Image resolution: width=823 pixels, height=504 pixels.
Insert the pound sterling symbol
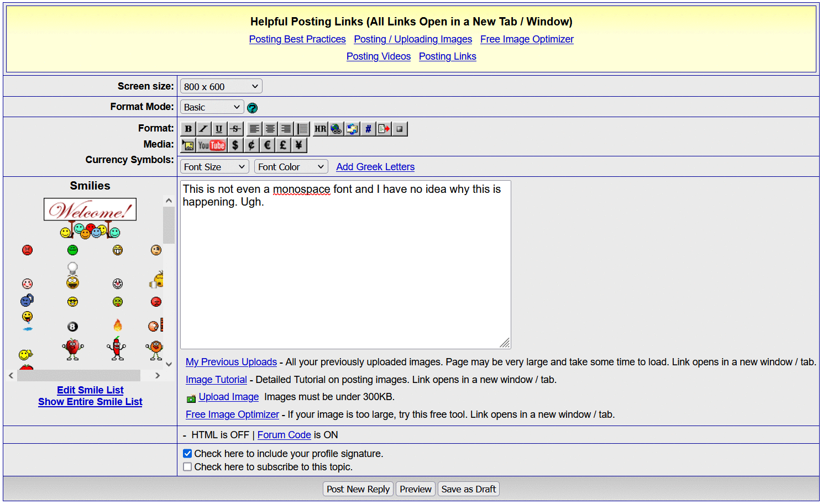coord(283,145)
